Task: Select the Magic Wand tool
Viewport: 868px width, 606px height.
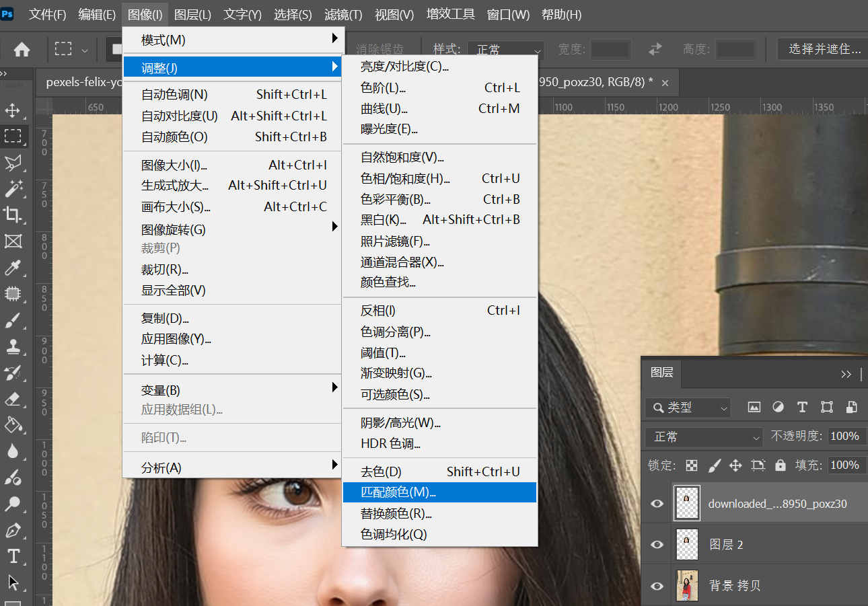Action: click(x=13, y=189)
